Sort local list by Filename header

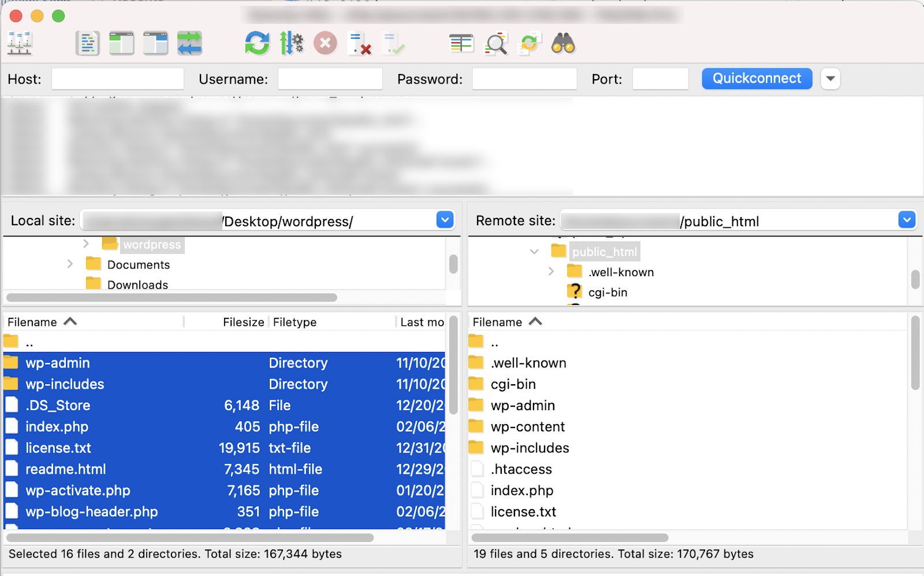tap(94, 322)
